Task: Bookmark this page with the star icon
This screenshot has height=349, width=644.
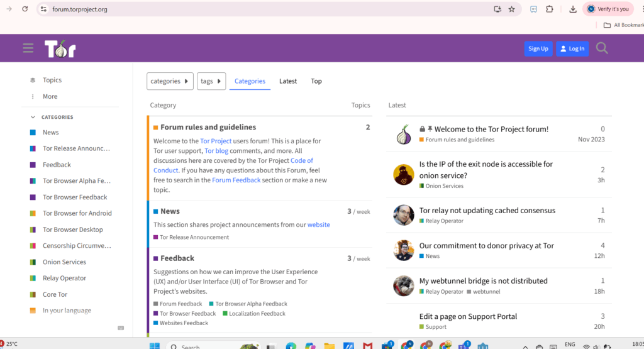Action: 512,9
